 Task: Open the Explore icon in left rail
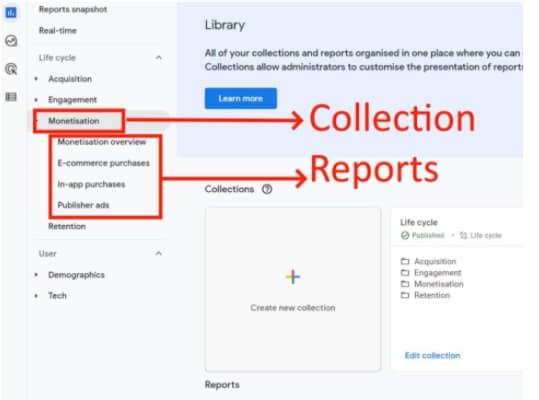tap(11, 41)
